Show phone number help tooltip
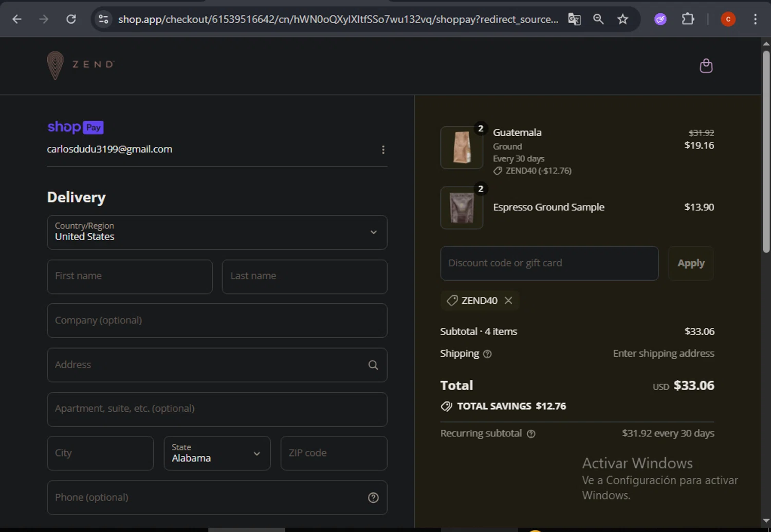 tap(373, 498)
